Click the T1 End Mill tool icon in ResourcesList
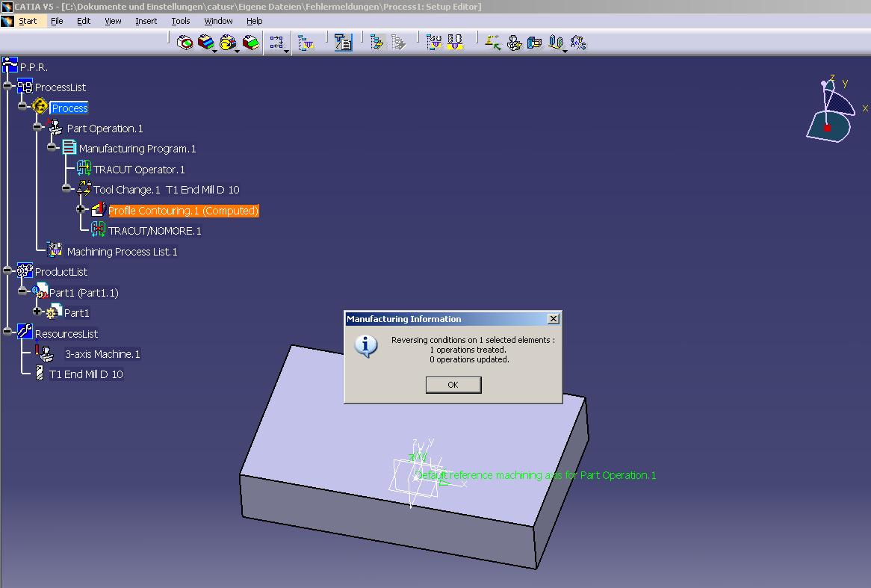This screenshot has height=588, width=871. [x=40, y=373]
